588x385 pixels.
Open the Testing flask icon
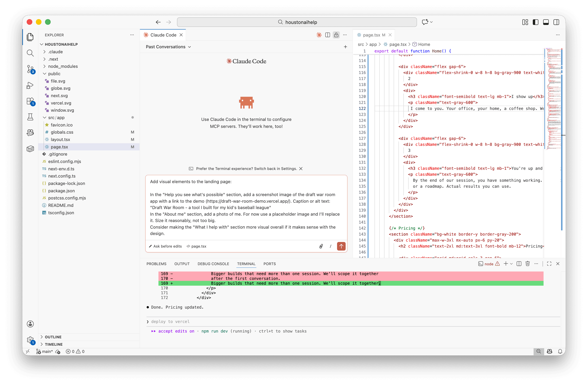[x=30, y=117]
